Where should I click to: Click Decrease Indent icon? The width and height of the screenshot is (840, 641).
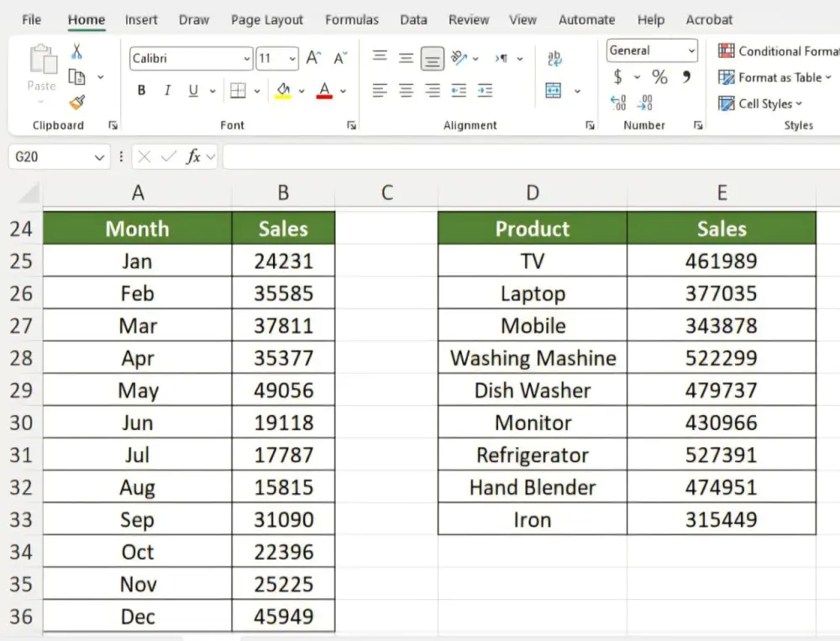(x=459, y=91)
